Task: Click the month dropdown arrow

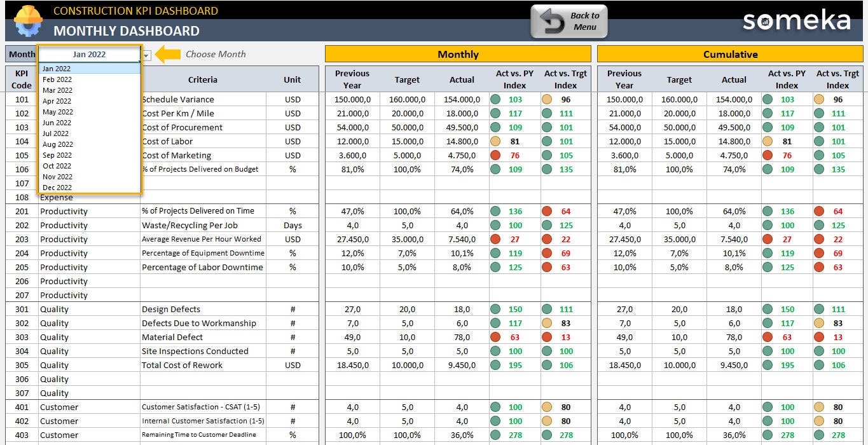Action: [x=146, y=55]
